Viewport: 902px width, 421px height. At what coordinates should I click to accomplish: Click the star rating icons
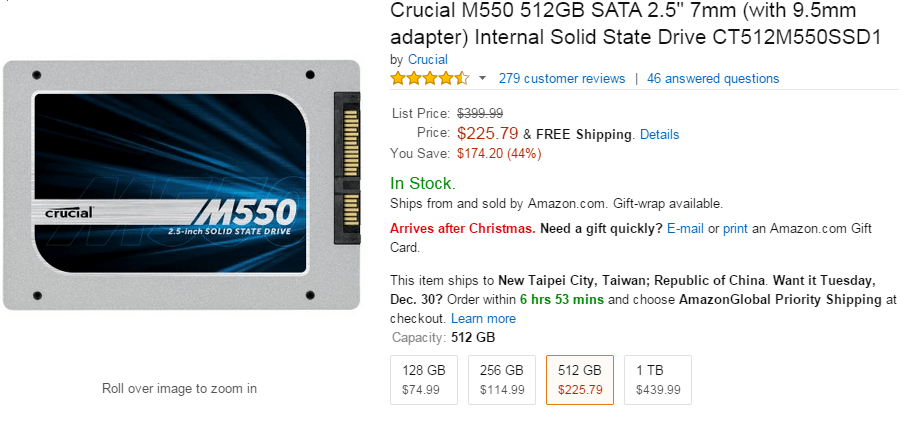(429, 78)
